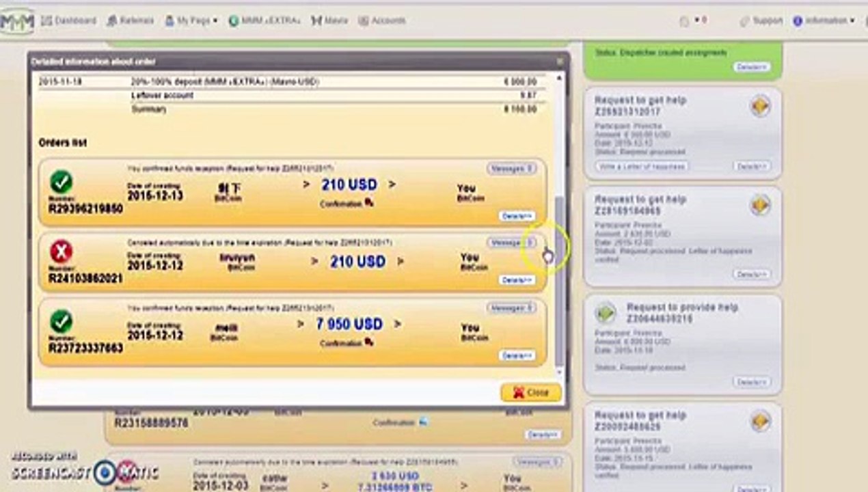The width and height of the screenshot is (868, 492).
Task: Open Details of request Z28169184965
Action: 752,274
